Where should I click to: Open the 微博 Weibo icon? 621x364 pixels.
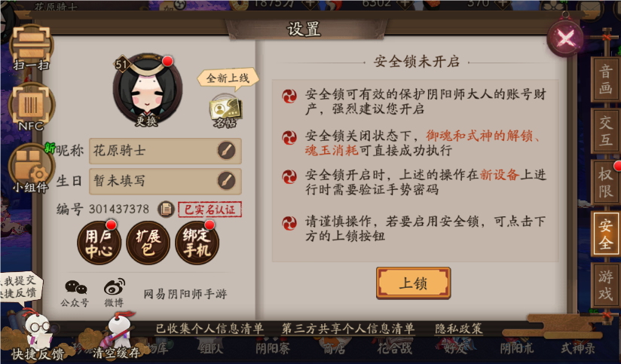[114, 293]
